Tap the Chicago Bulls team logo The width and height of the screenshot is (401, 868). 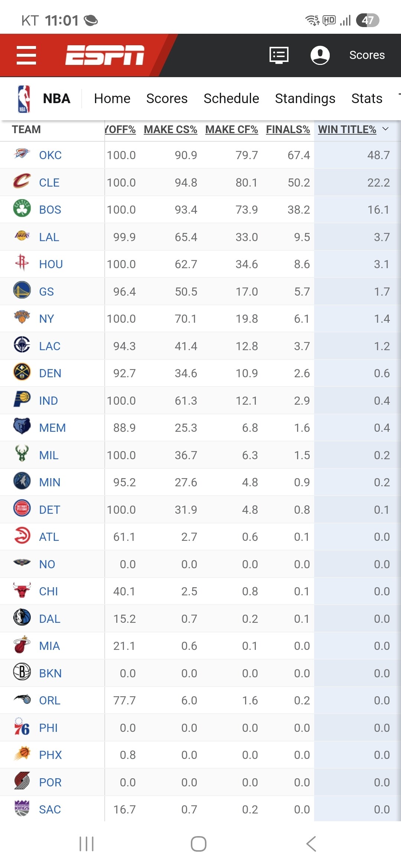[22, 590]
